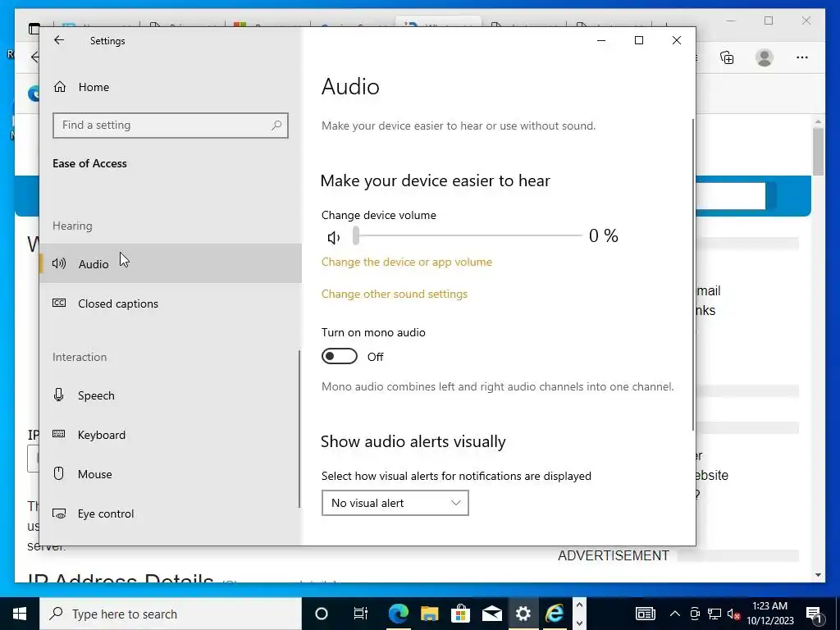Click the Audio page vertical scrollbar
The height and width of the screenshot is (630, 840).
coord(693,274)
